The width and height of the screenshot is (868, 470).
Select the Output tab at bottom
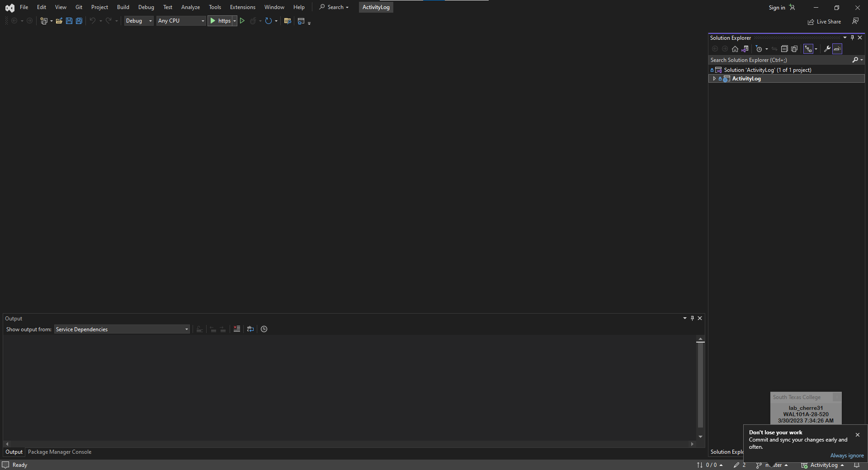coord(14,452)
